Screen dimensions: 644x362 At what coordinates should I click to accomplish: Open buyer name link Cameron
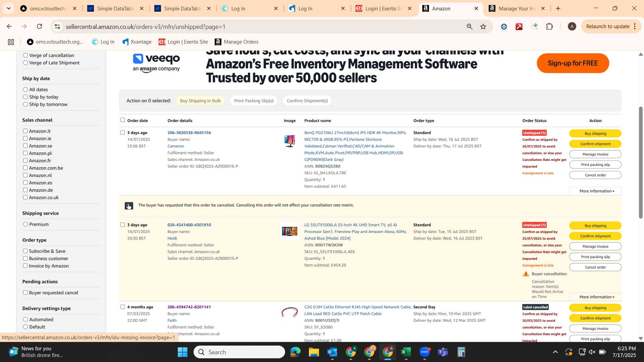(x=176, y=146)
